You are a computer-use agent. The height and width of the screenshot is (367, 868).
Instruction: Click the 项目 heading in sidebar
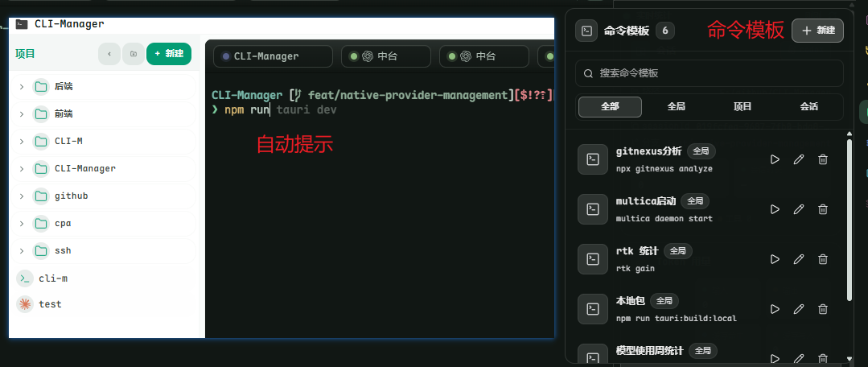[x=25, y=54]
